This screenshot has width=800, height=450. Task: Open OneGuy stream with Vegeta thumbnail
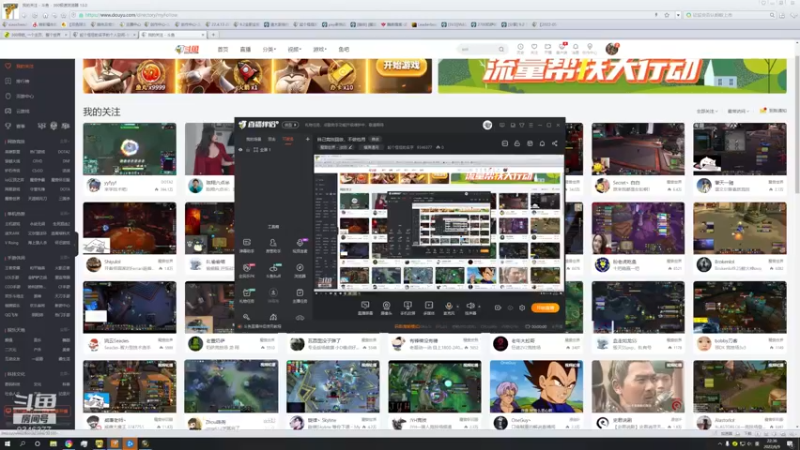click(536, 386)
